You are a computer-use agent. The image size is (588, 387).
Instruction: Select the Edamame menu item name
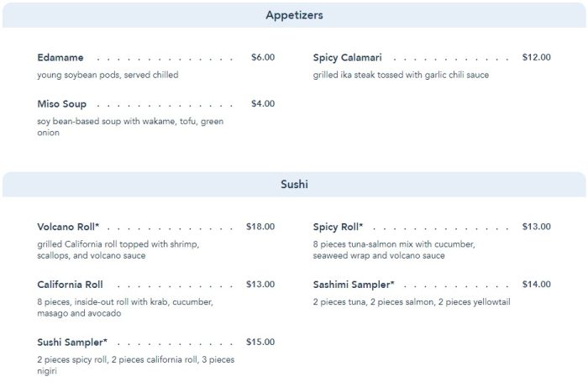point(60,58)
